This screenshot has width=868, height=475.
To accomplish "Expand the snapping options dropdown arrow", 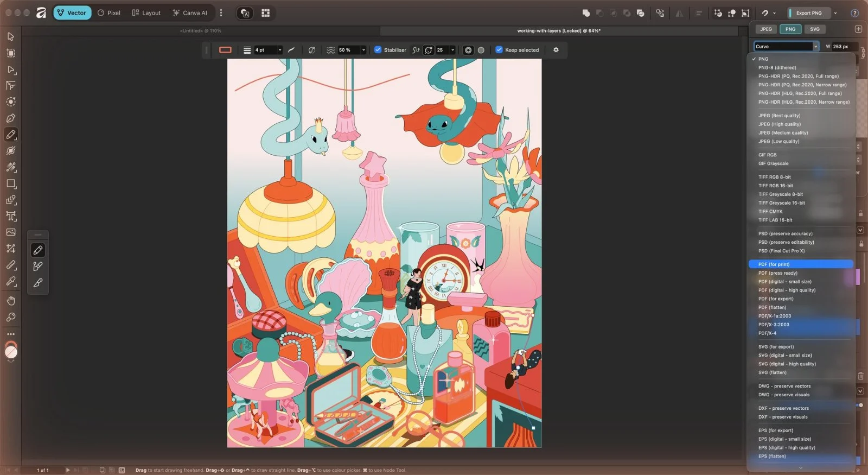I will (774, 13).
